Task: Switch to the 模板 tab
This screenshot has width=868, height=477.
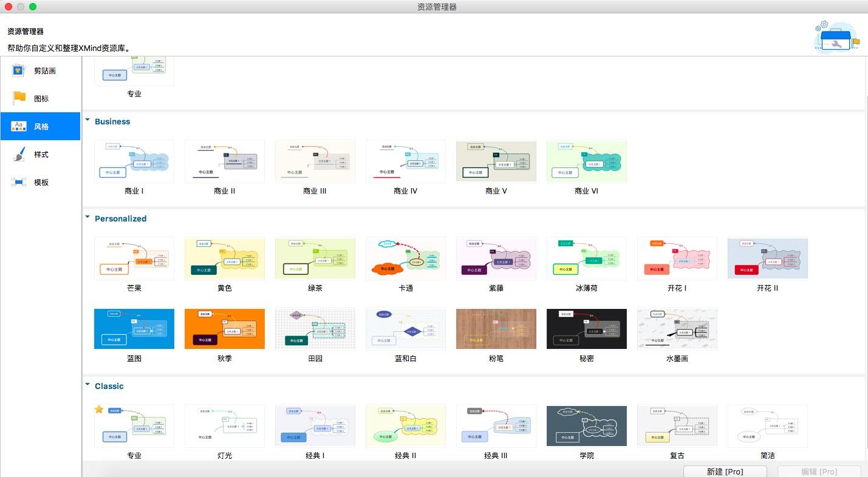Action: point(40,182)
